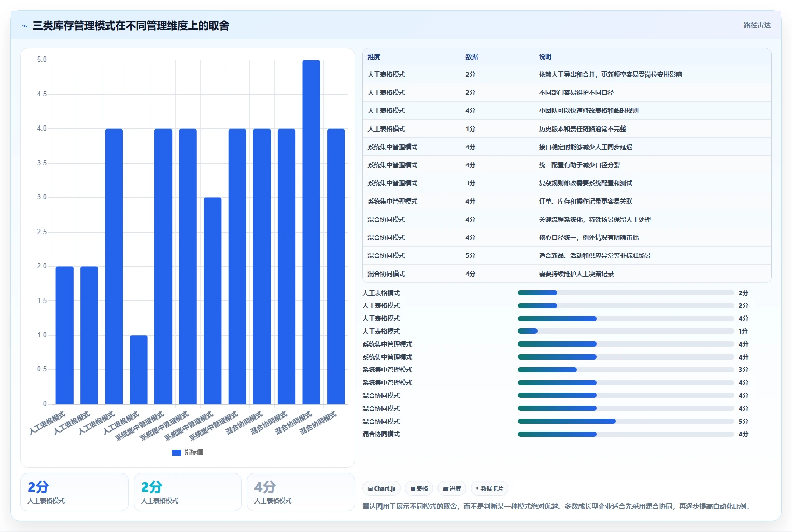Click the 1分 value label in the progress list
The image size is (792, 532).
[x=743, y=332]
